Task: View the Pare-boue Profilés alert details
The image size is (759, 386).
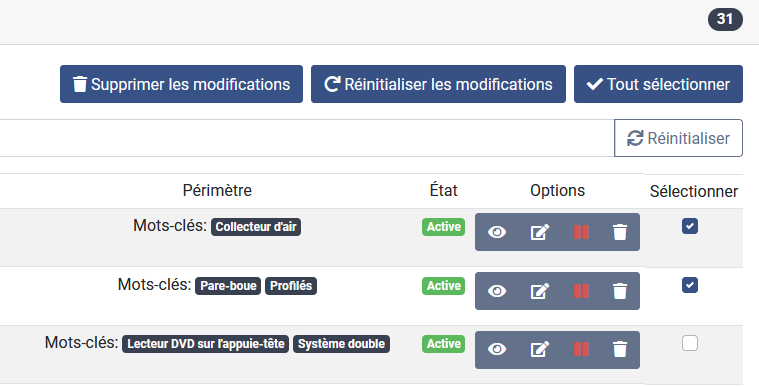Action: [497, 291]
